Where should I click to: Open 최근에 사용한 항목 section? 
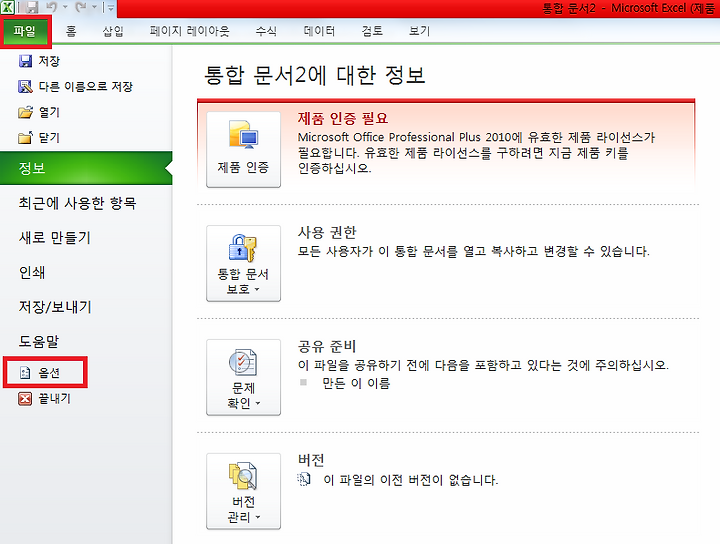coord(77,203)
